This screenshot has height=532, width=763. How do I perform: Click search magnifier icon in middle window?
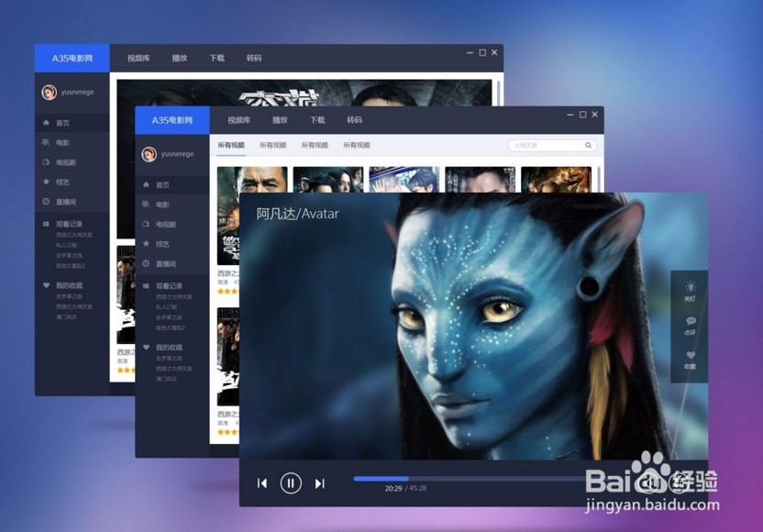tap(589, 145)
